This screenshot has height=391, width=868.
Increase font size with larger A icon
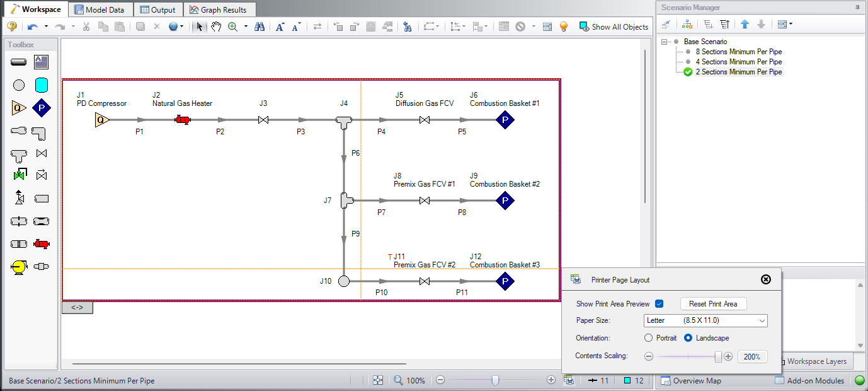(280, 26)
